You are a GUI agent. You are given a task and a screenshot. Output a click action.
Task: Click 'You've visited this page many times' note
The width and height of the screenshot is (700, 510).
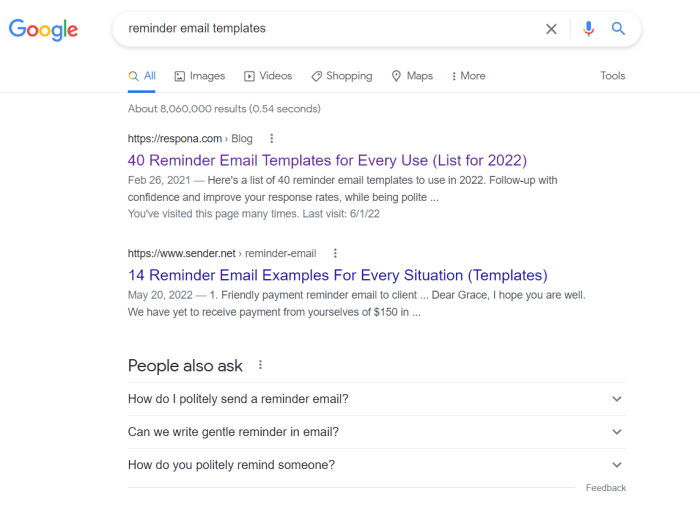click(254, 214)
